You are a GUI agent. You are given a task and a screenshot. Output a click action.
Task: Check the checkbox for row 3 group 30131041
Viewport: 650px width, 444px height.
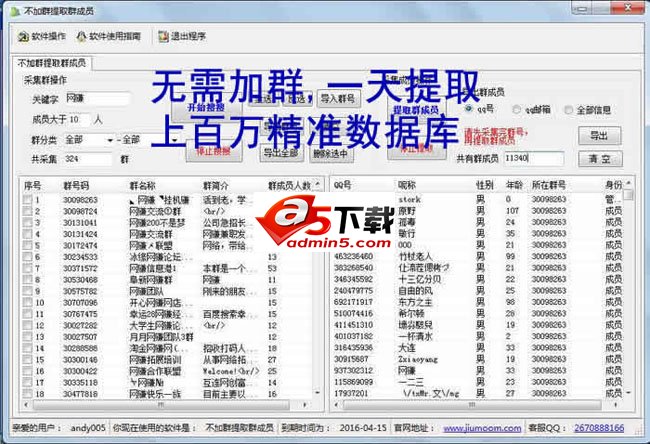pos(28,223)
